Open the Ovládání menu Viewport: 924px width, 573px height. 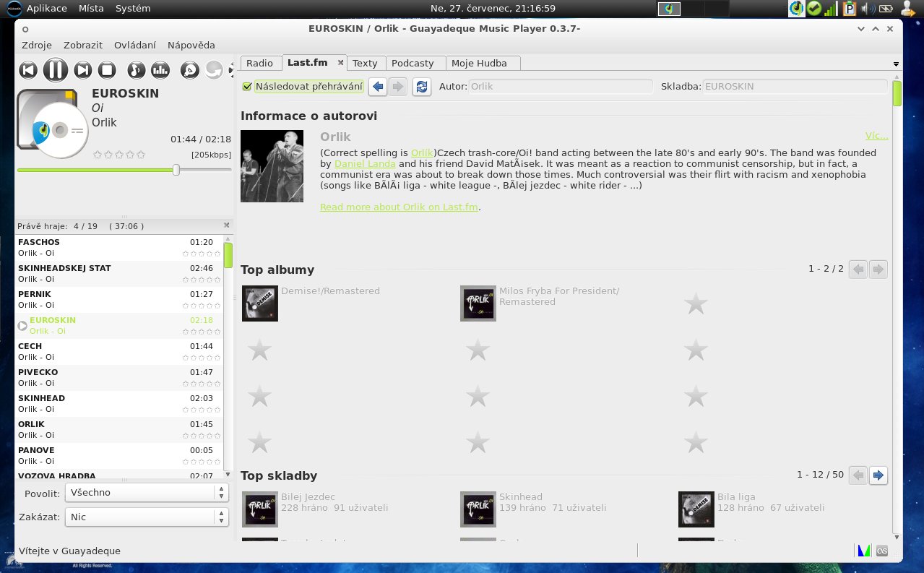tap(134, 45)
